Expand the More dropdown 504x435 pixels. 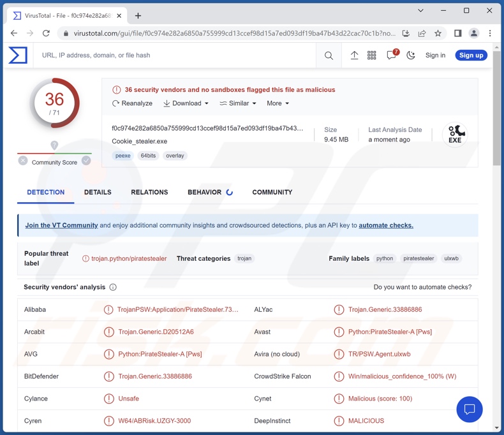pyautogui.click(x=278, y=103)
